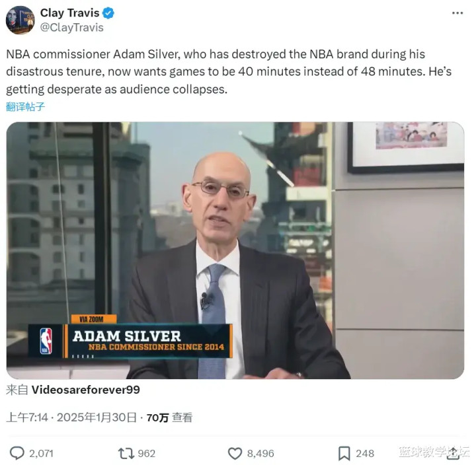Open the reply comment icon

(17, 453)
